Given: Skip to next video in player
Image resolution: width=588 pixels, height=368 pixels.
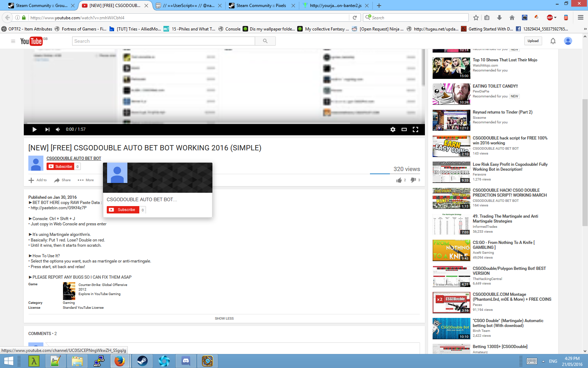Looking at the screenshot, I should 47,129.
